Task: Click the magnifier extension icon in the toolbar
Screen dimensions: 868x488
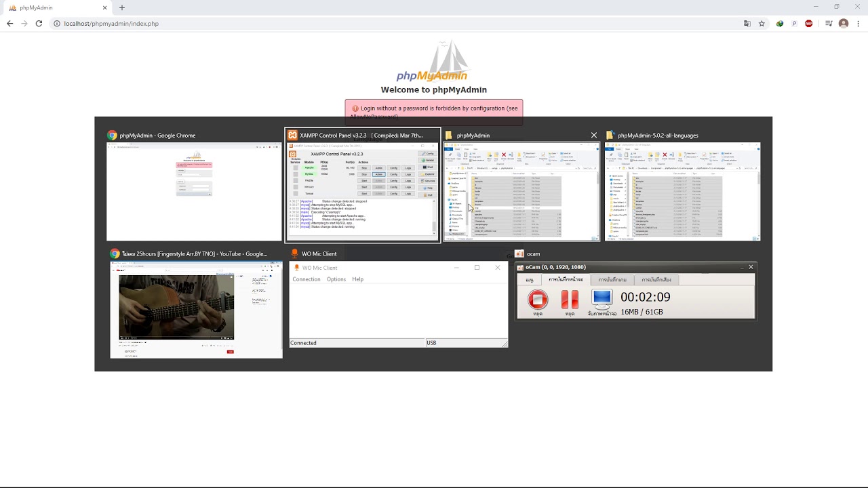Action: tap(794, 24)
